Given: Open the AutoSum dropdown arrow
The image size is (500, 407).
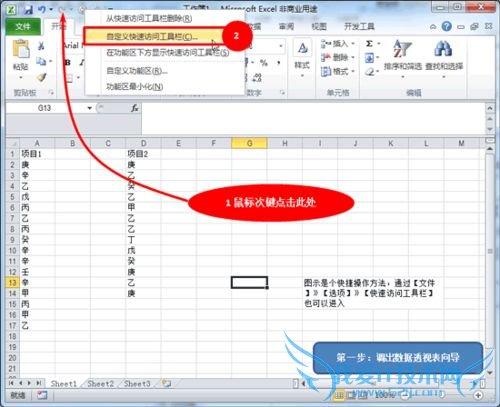Looking at the screenshot, I should pyautogui.click(x=378, y=44).
